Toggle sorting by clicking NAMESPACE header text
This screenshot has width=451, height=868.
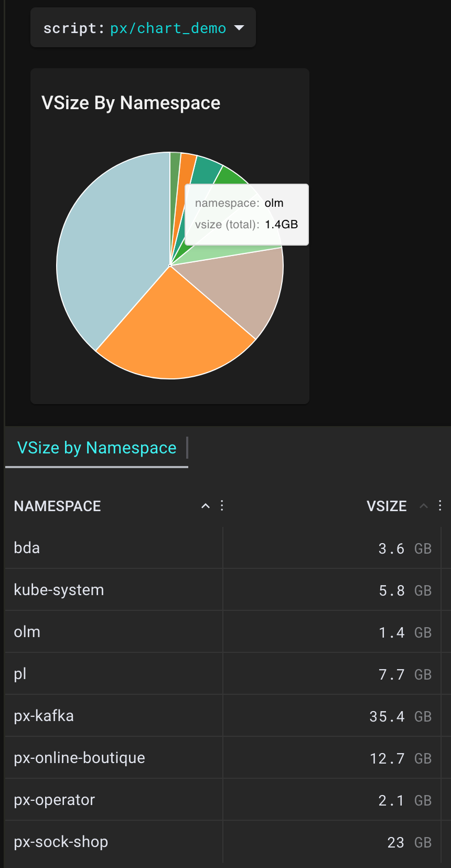coord(57,505)
